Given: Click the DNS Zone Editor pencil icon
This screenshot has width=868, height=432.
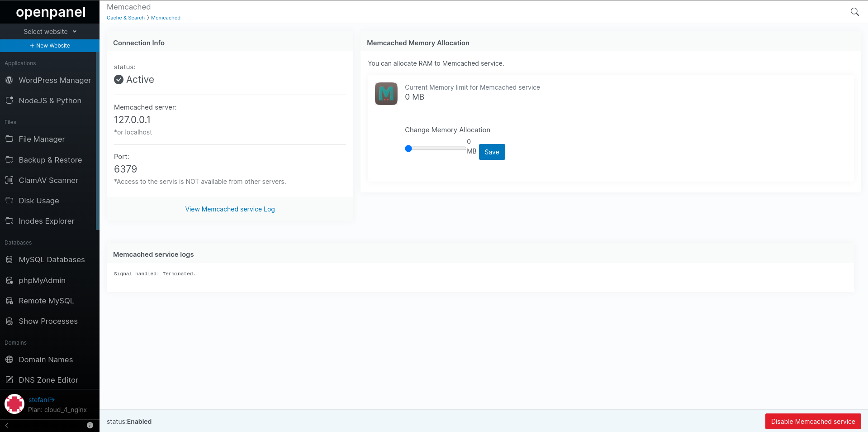Looking at the screenshot, I should point(9,380).
